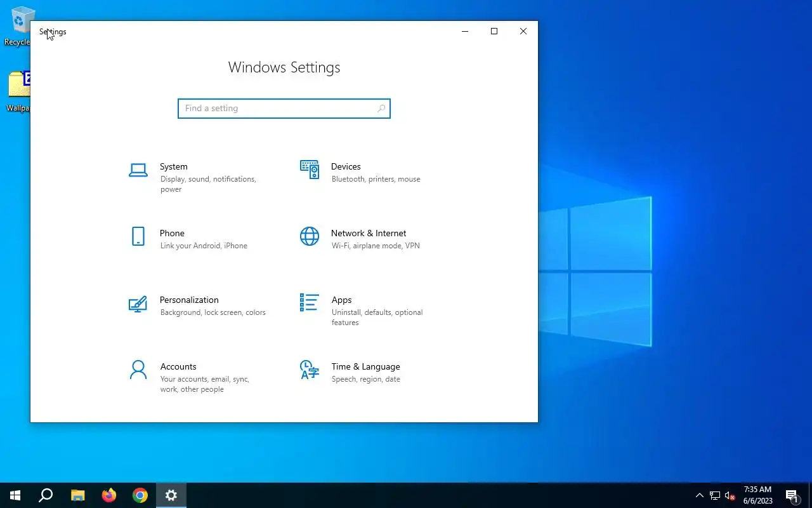Select the Phone category label
The image size is (812, 508).
(x=172, y=233)
